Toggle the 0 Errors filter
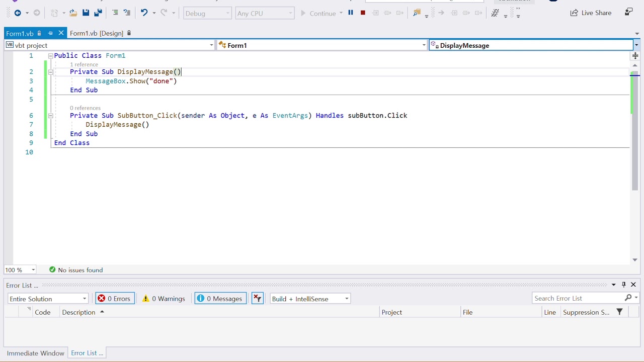The image size is (644, 362). (115, 299)
